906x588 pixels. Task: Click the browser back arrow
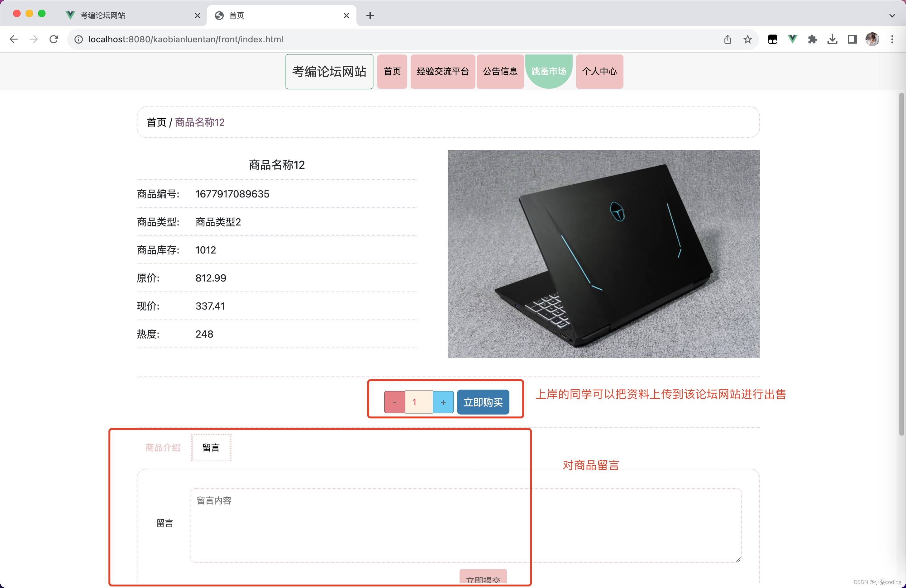coord(14,39)
